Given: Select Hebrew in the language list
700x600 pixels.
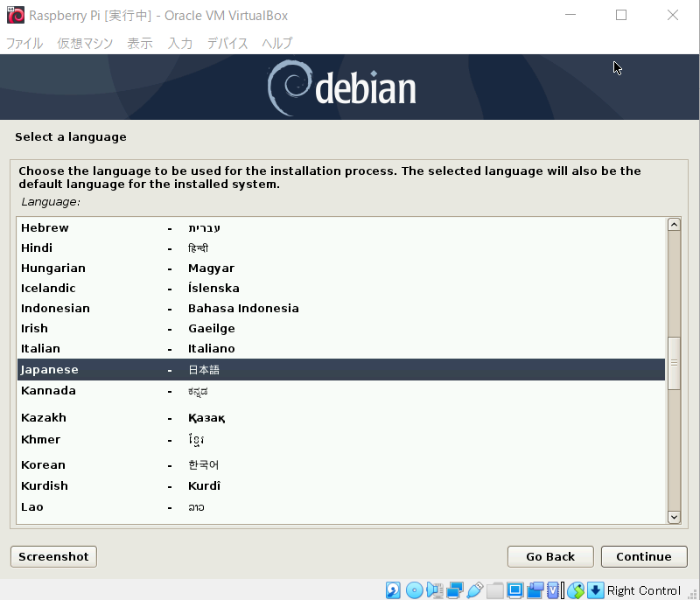Looking at the screenshot, I should point(341,228).
